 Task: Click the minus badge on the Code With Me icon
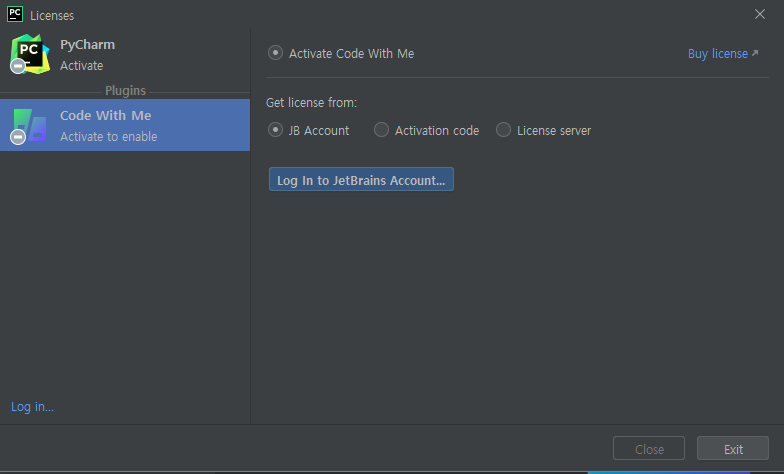tap(18, 136)
